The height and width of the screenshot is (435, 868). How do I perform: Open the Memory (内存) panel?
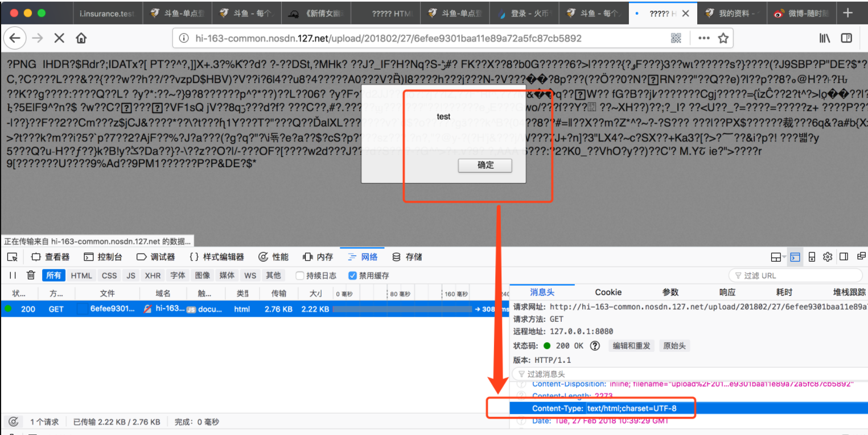318,257
